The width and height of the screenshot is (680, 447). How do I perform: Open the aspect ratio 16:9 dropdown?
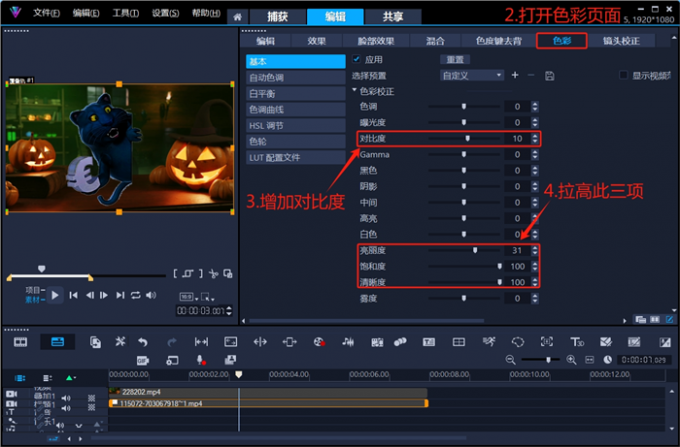point(189,297)
